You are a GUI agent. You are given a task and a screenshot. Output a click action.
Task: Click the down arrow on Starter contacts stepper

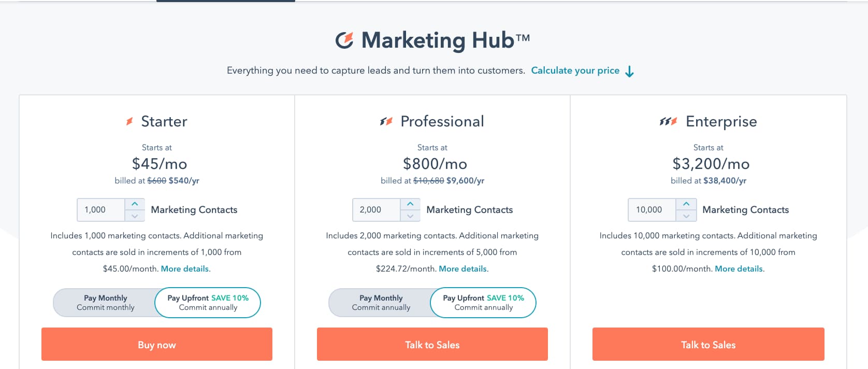click(135, 215)
